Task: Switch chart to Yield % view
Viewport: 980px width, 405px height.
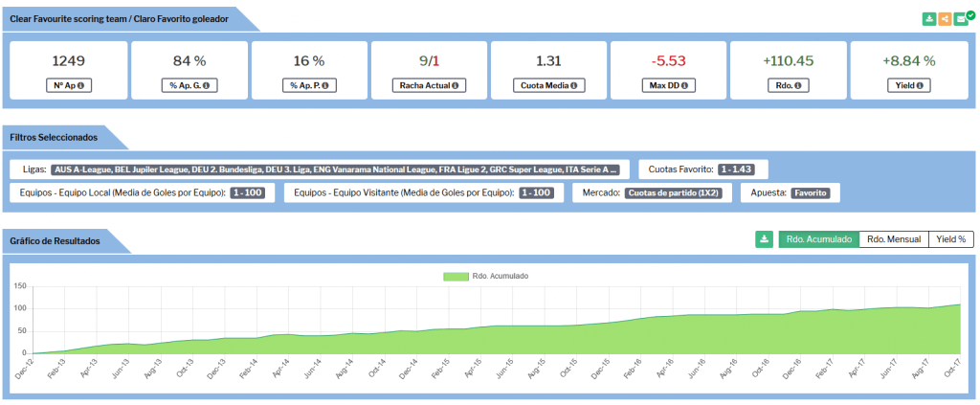Action: pyautogui.click(x=950, y=239)
